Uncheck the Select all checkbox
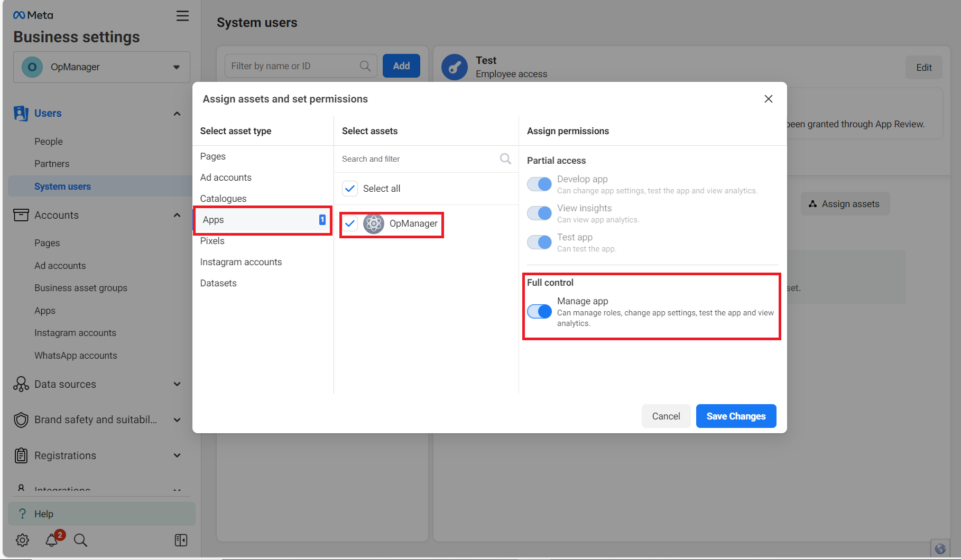 tap(350, 189)
